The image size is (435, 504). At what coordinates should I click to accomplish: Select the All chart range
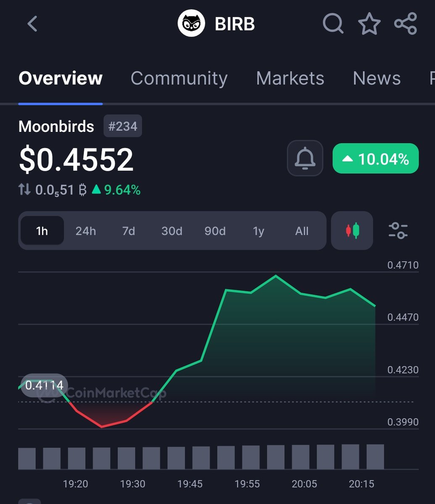tap(302, 231)
